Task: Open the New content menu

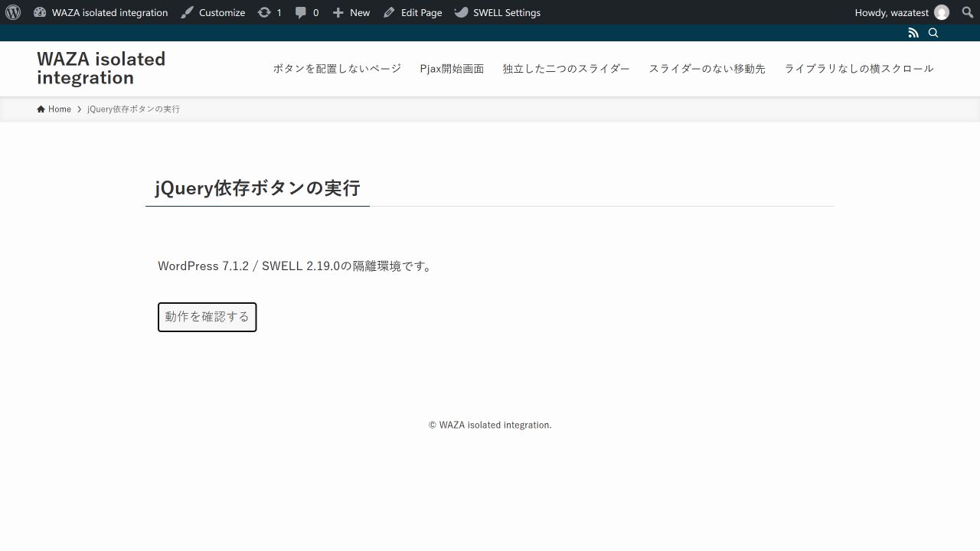Action: 351,12
